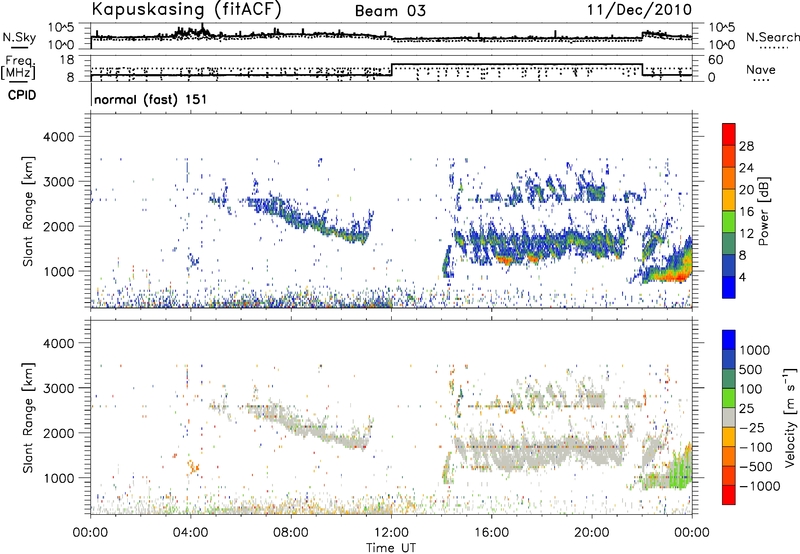Click the light green 25–100 Velocity colorbar segment
This screenshot has height=554, width=800.
tap(729, 398)
